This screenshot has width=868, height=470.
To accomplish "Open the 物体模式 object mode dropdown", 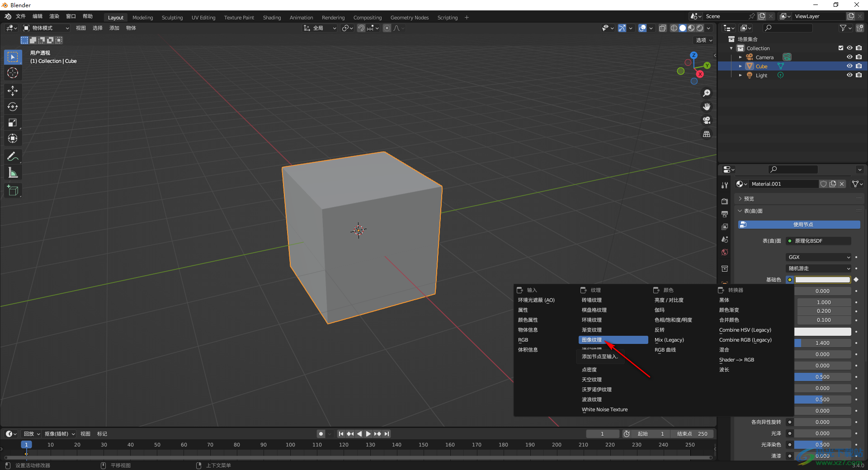I will point(46,28).
